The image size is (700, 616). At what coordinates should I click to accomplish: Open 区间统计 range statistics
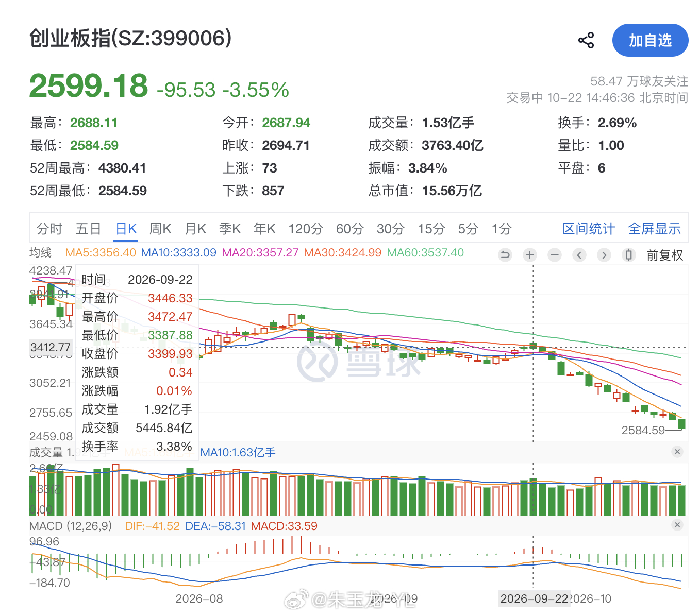[x=589, y=229]
